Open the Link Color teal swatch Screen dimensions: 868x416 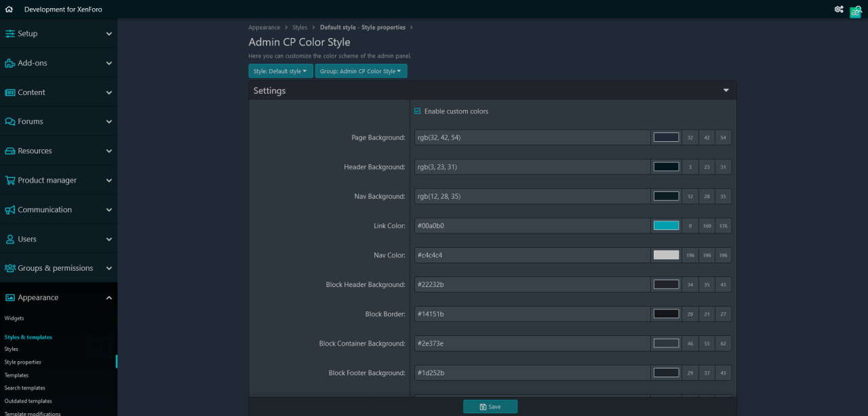coord(666,226)
